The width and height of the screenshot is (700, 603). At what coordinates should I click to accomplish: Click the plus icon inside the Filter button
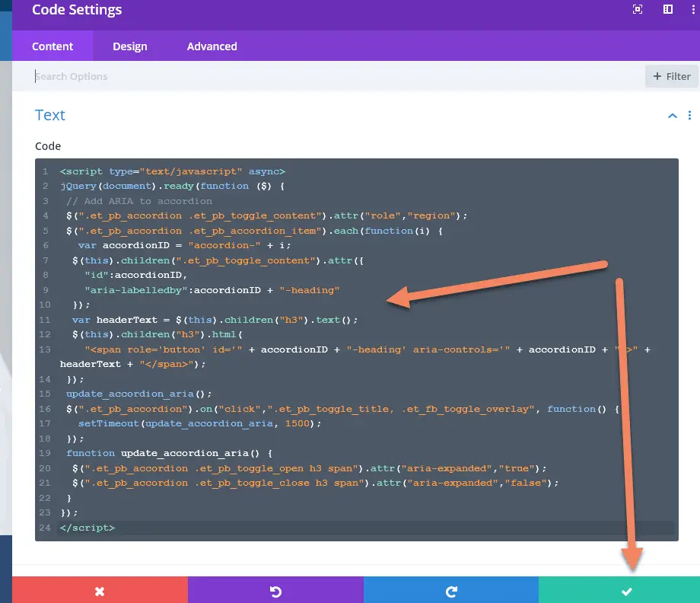pyautogui.click(x=659, y=76)
